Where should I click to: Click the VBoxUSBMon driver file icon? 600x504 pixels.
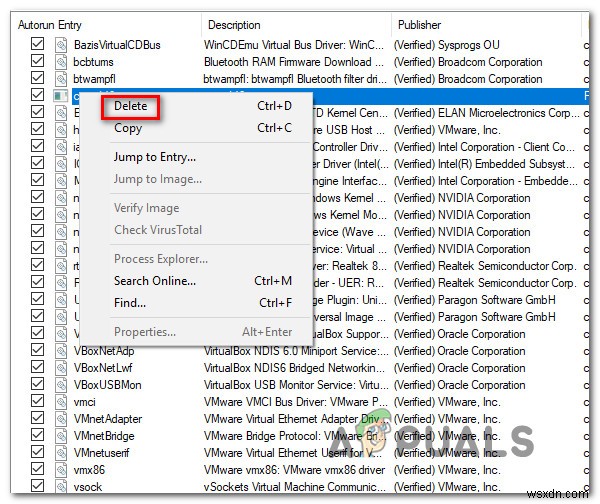pyautogui.click(x=61, y=385)
